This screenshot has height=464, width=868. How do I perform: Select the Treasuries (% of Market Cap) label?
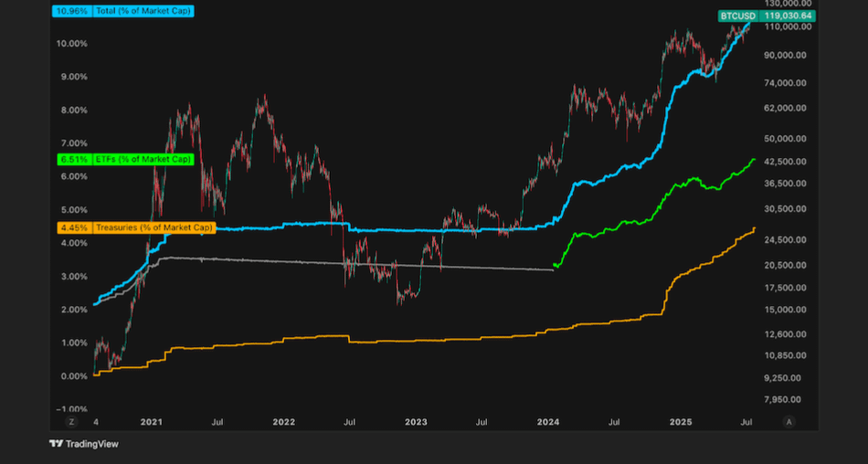[x=153, y=227]
